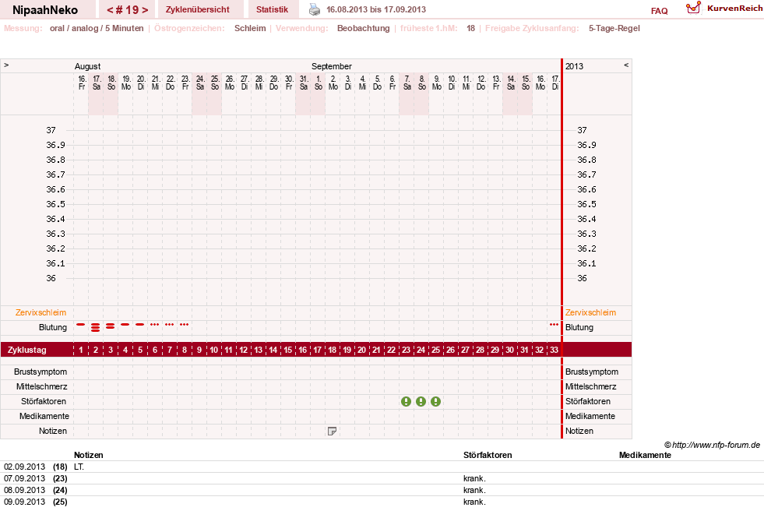Click the August month label
Viewport: 764px width, 532px height.
[x=88, y=66]
